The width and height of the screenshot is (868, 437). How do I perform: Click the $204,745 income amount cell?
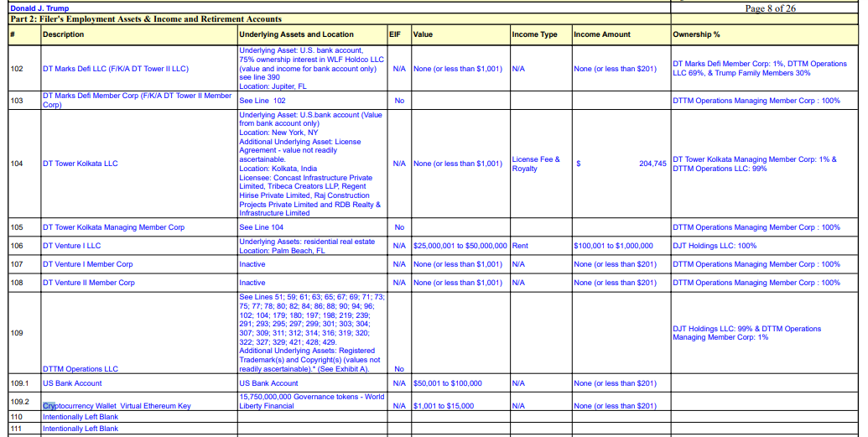point(621,164)
